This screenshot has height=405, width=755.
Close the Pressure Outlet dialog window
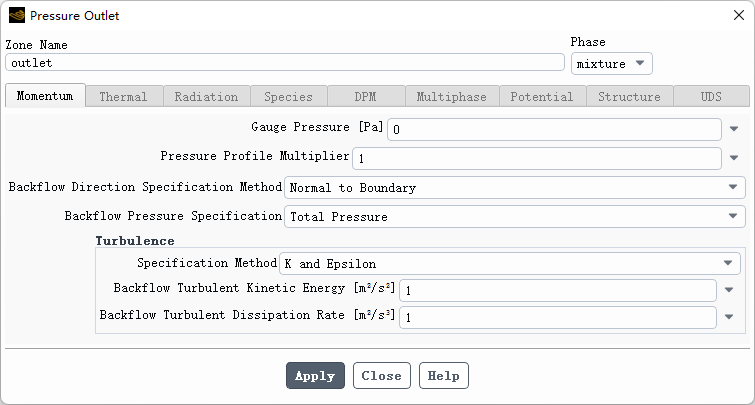click(737, 16)
